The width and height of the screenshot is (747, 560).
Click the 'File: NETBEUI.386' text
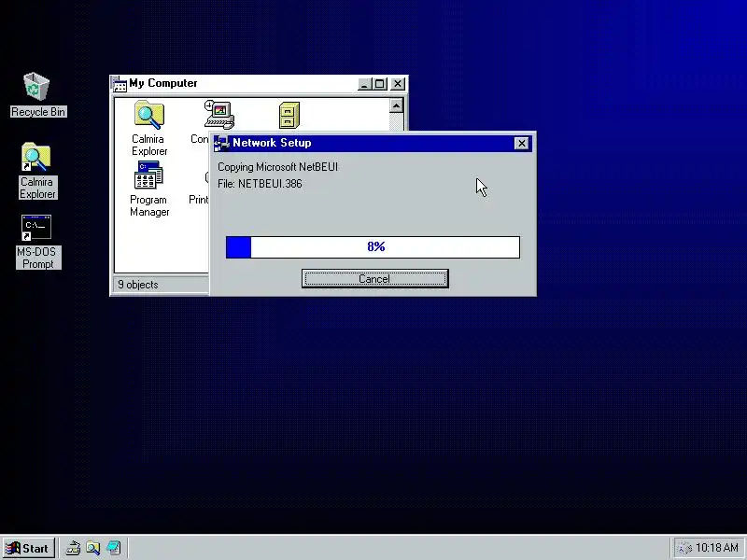(x=260, y=184)
